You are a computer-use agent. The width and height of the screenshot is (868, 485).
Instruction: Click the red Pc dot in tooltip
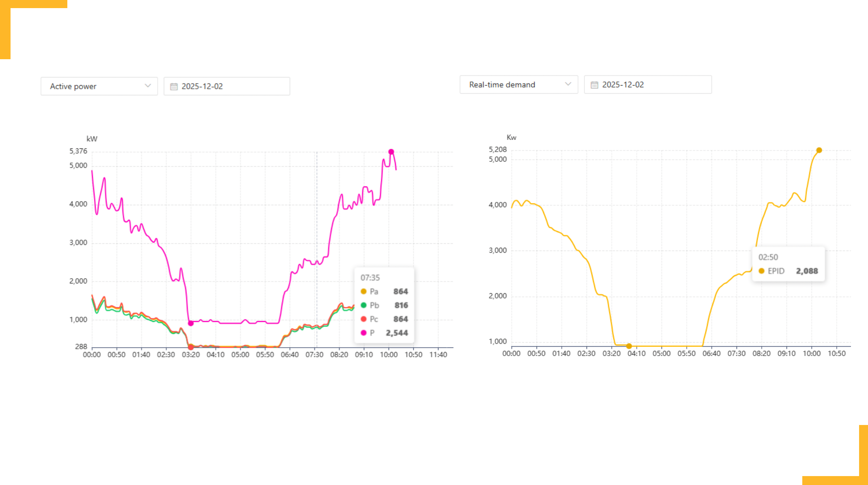[x=363, y=319]
